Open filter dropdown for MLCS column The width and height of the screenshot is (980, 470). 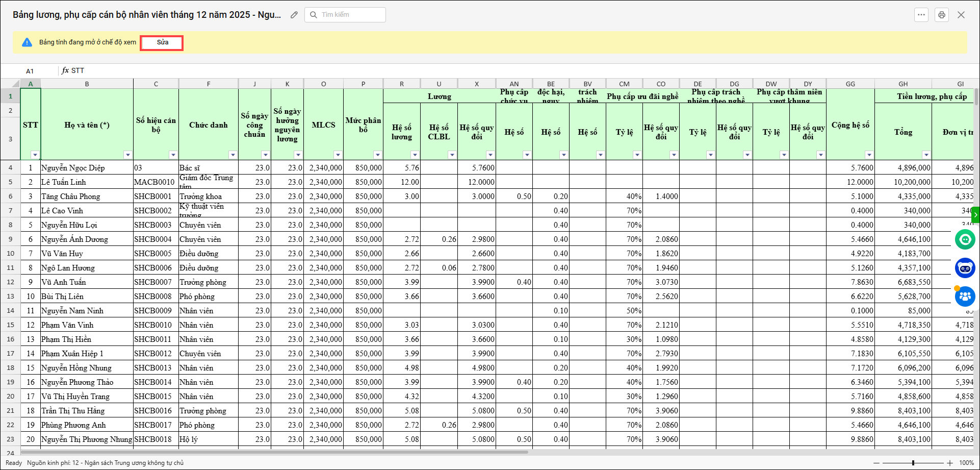pos(338,155)
